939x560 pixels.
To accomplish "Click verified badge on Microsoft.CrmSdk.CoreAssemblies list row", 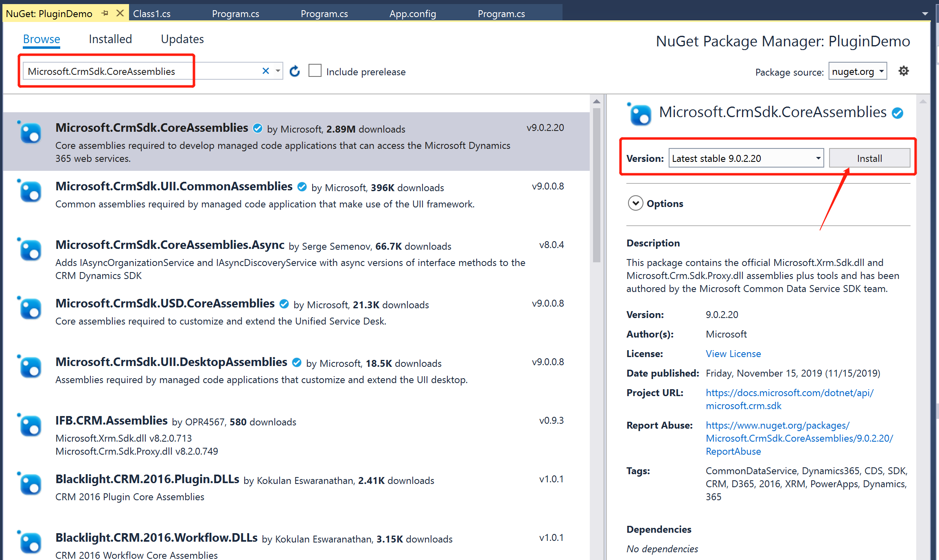I will pyautogui.click(x=258, y=129).
